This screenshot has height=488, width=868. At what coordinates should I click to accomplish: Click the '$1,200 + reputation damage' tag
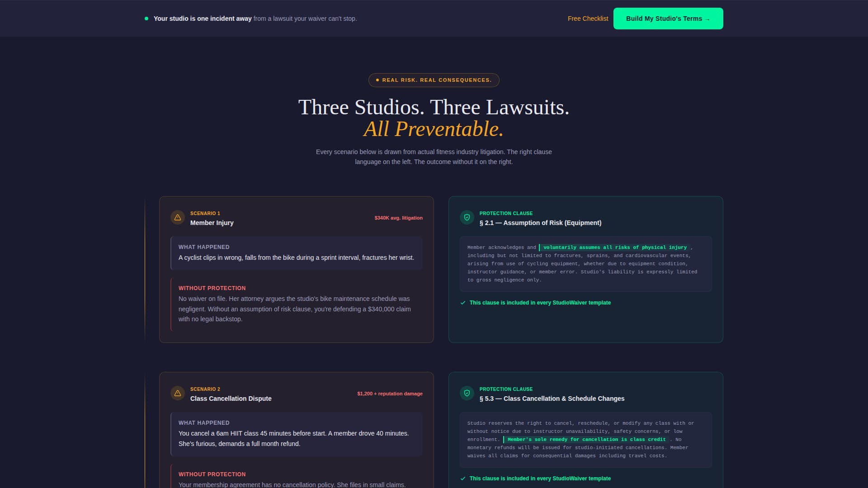click(390, 394)
